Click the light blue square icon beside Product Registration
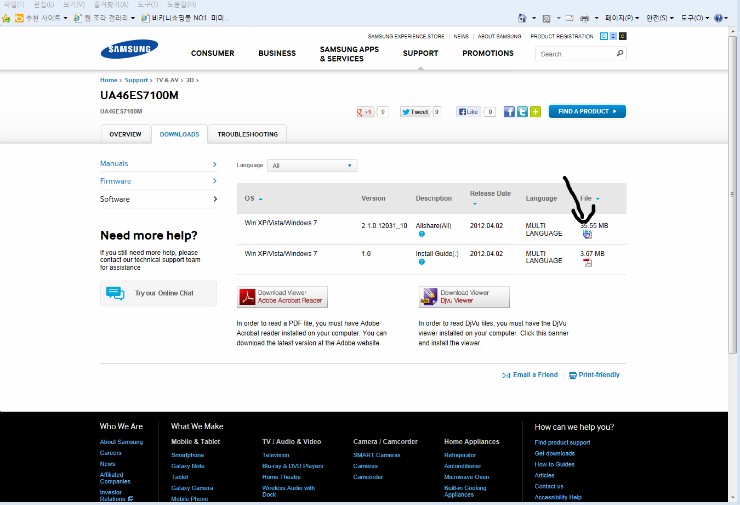The width and height of the screenshot is (740, 505). coord(604,36)
